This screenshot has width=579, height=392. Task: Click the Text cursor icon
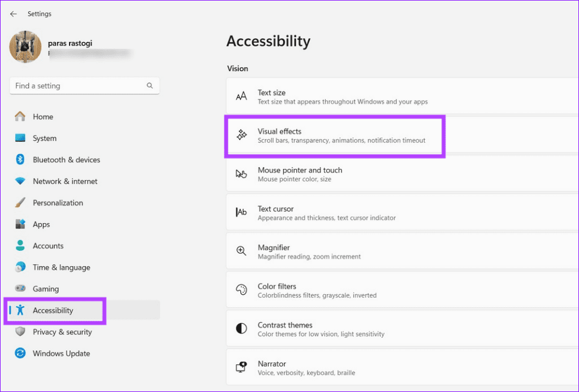242,213
